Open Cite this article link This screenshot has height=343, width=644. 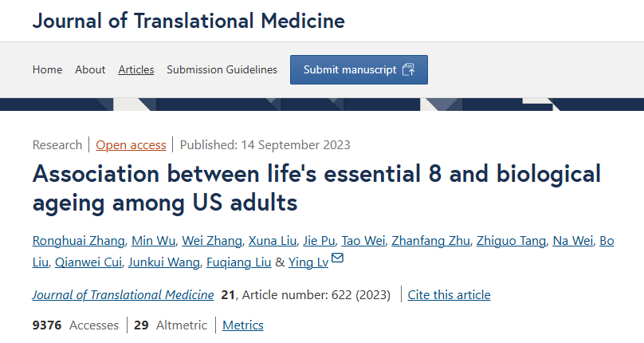coord(449,295)
